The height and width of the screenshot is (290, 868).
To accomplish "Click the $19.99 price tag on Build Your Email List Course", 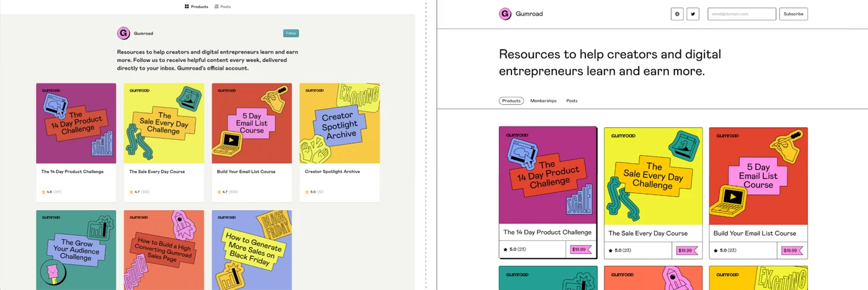I will pos(790,250).
